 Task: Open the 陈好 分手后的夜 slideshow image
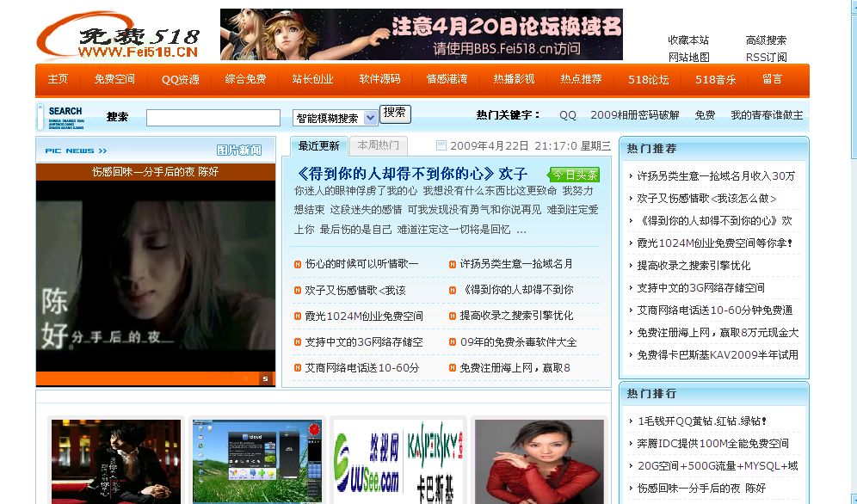(x=156, y=276)
